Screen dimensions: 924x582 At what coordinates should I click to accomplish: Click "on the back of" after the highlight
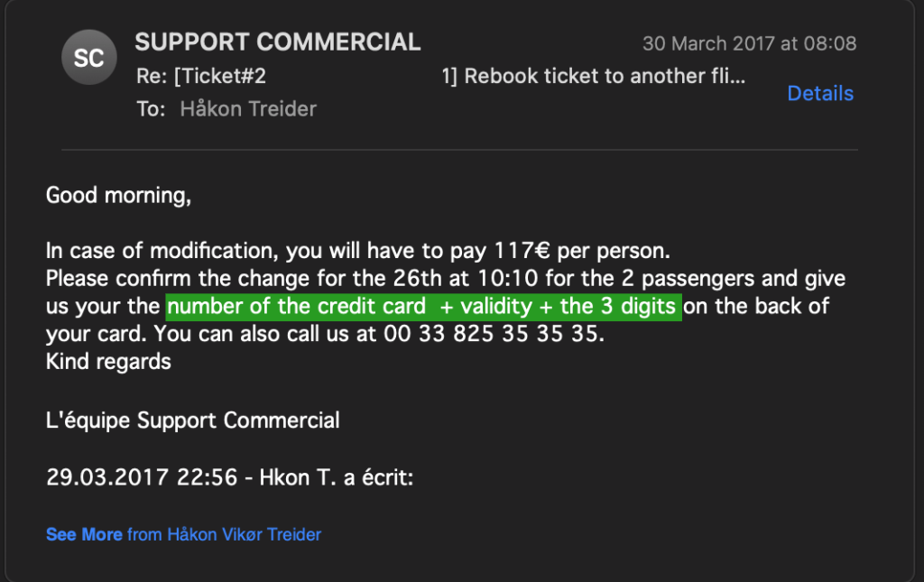pyautogui.click(x=756, y=306)
